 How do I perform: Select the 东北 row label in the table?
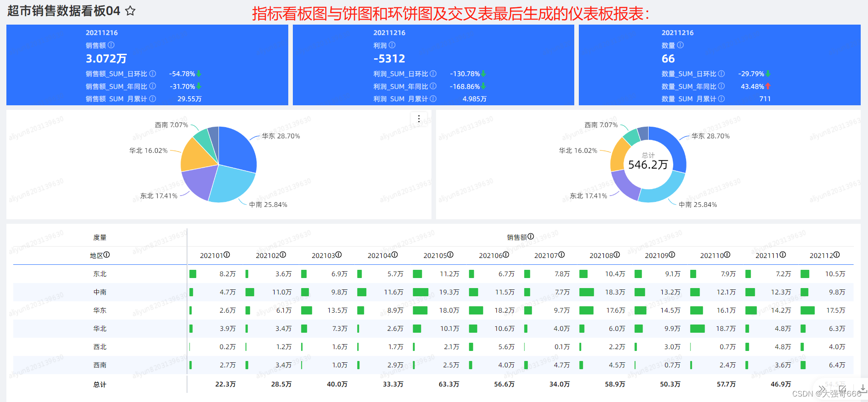(100, 273)
